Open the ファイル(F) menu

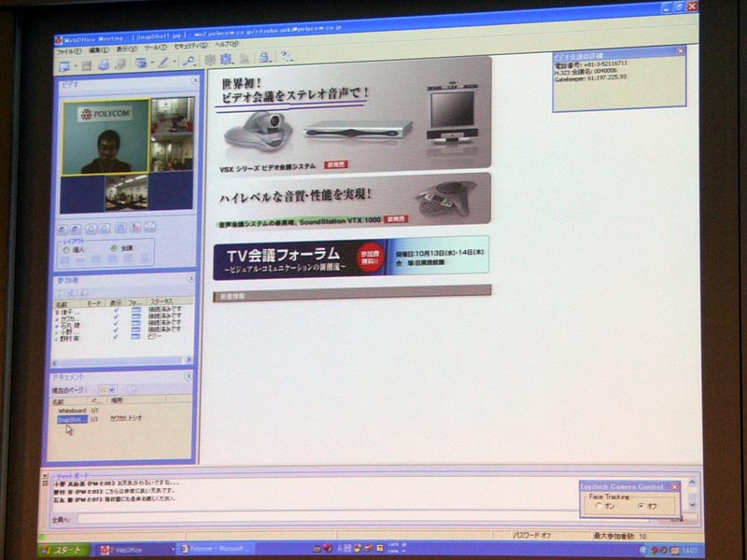click(68, 51)
